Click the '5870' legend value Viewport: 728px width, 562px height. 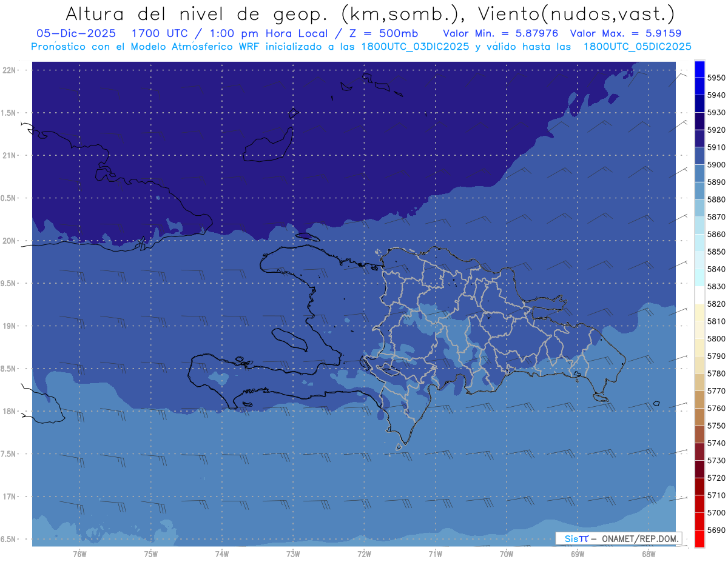716,217
